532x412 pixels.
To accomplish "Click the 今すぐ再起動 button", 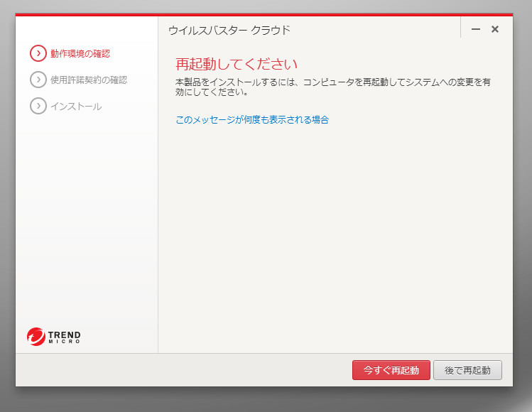I will click(391, 370).
